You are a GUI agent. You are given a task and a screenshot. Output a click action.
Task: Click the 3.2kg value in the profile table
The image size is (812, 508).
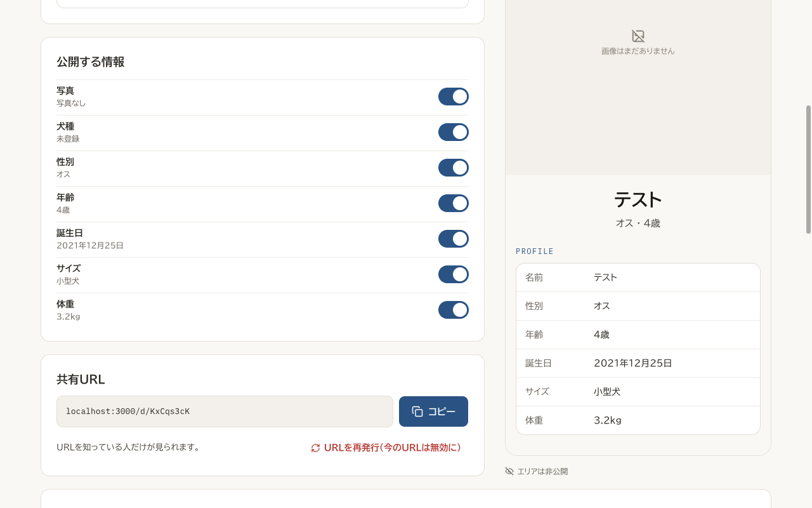click(608, 420)
